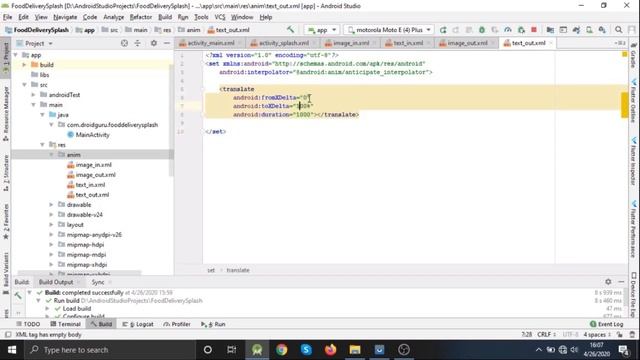Screen dimensions: 640x360
Task: Open the Profiler tool window
Action: point(177,324)
